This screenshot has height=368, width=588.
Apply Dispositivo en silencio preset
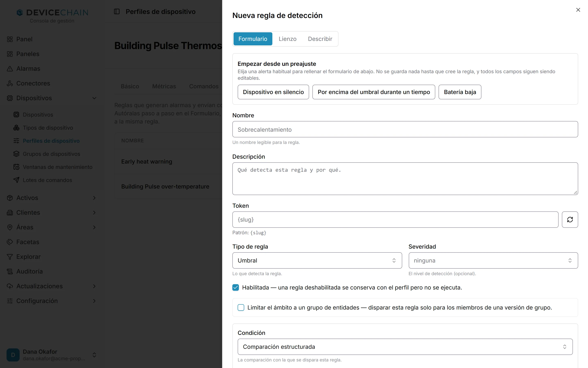tap(273, 92)
